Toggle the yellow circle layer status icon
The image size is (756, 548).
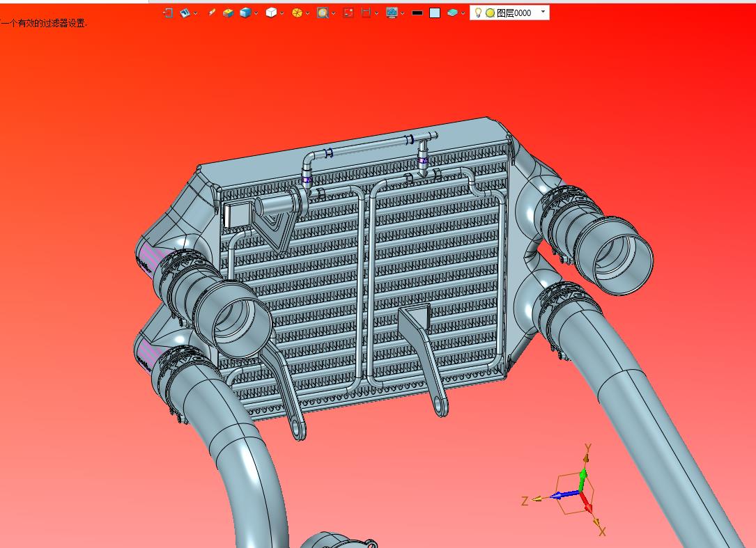tap(491, 13)
